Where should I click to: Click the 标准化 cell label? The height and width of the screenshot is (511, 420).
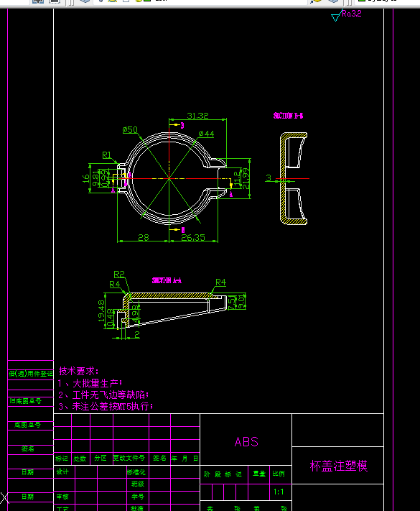point(136,472)
